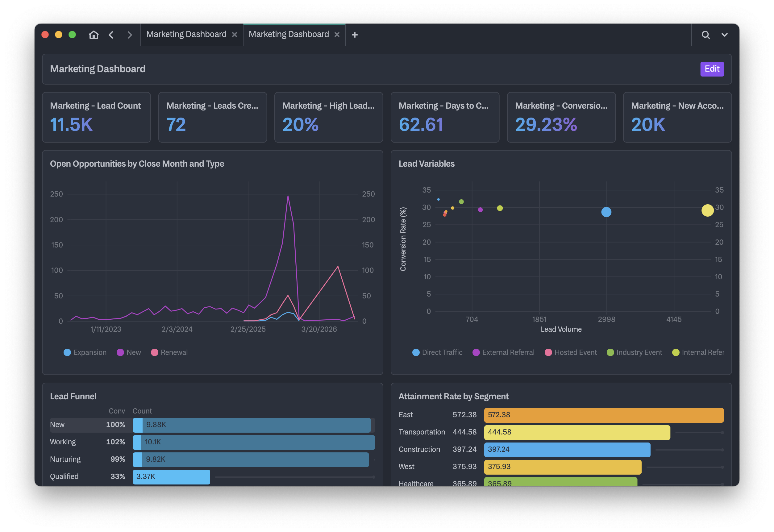774x532 pixels.
Task: Click the home icon
Action: [94, 35]
